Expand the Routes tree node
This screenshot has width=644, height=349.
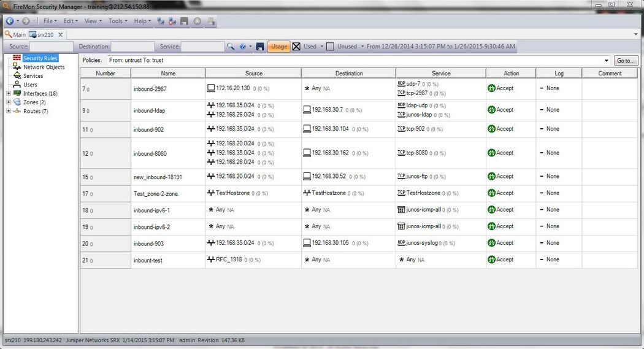8,111
